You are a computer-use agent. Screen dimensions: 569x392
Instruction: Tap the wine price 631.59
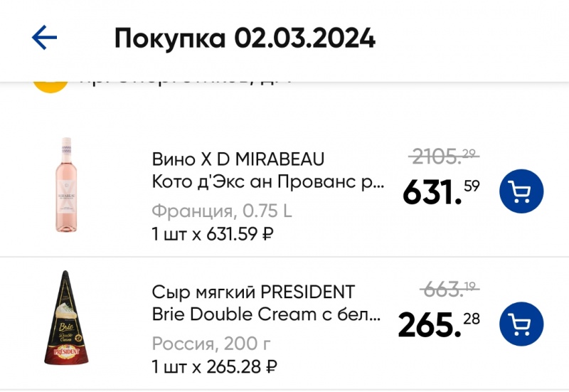coord(441,191)
